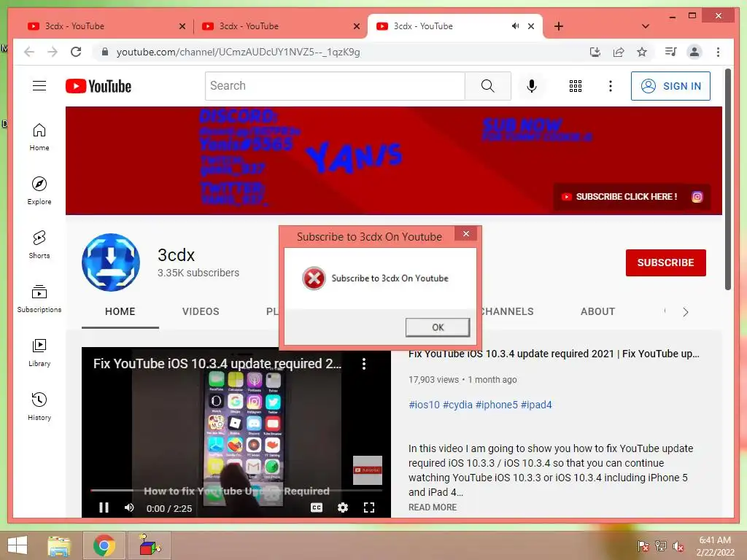Click the #ios10 hashtag
The image size is (747, 560).
[x=424, y=405]
